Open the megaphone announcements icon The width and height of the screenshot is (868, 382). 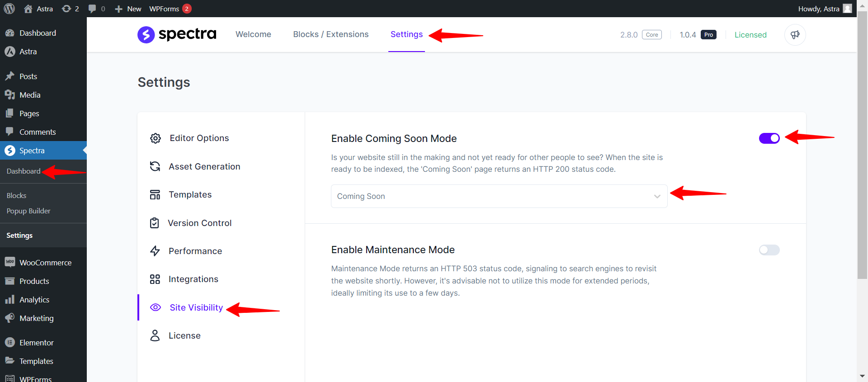click(x=795, y=35)
